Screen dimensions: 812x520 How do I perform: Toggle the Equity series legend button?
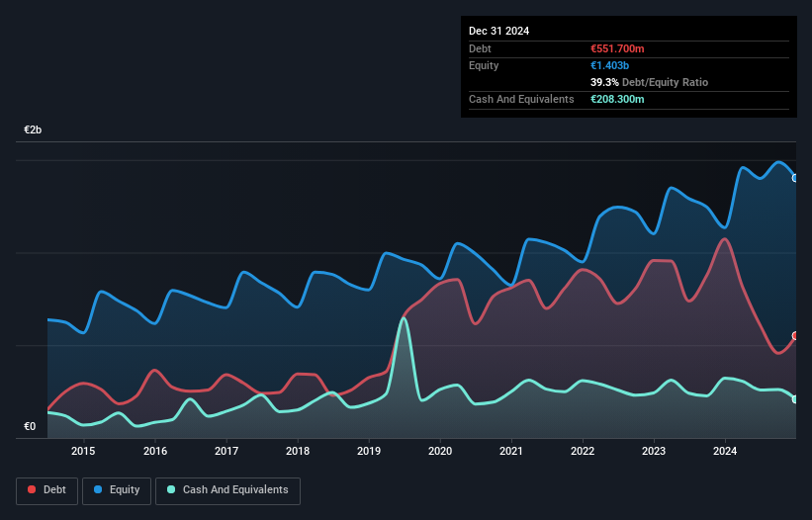117,490
